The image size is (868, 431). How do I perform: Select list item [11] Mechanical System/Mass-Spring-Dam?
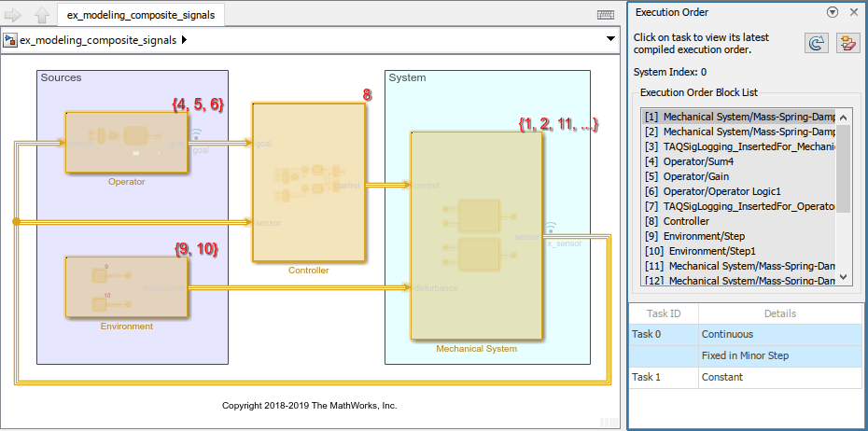(739, 266)
